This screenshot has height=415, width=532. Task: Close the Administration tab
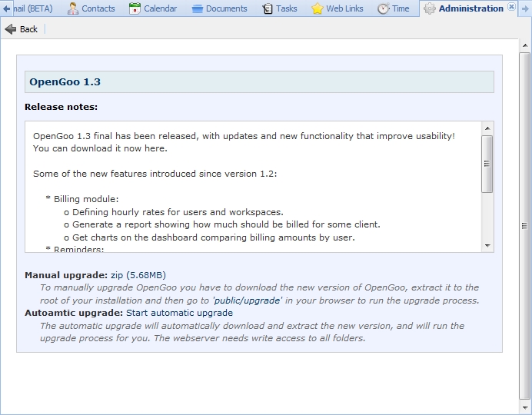click(511, 6)
